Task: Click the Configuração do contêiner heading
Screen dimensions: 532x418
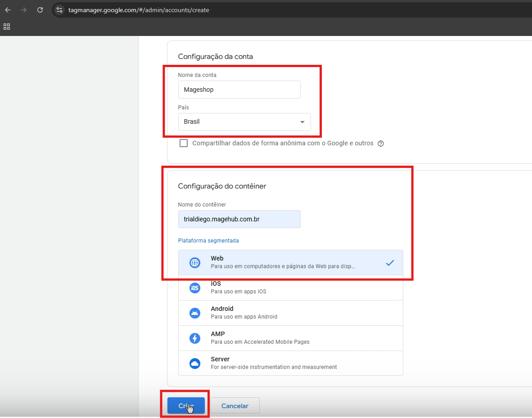Action: [x=222, y=186]
